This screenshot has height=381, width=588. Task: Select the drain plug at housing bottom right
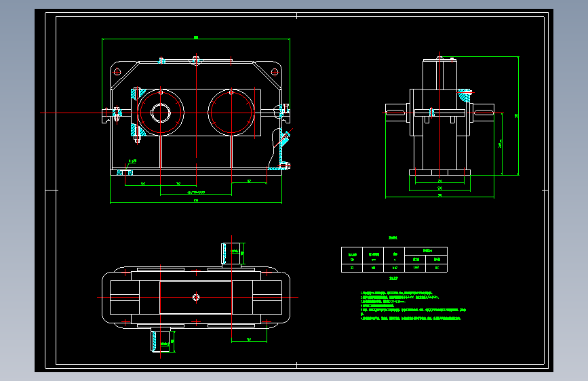pyautogui.click(x=285, y=165)
